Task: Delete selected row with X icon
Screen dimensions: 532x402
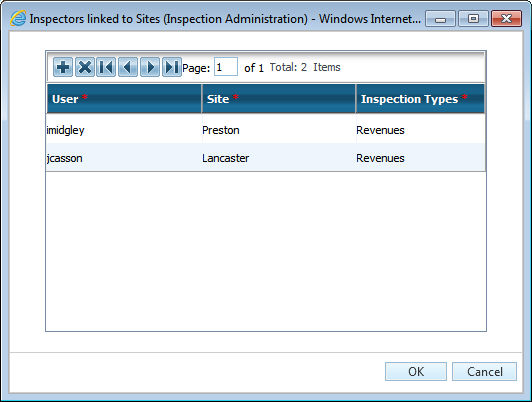Action: coord(84,67)
